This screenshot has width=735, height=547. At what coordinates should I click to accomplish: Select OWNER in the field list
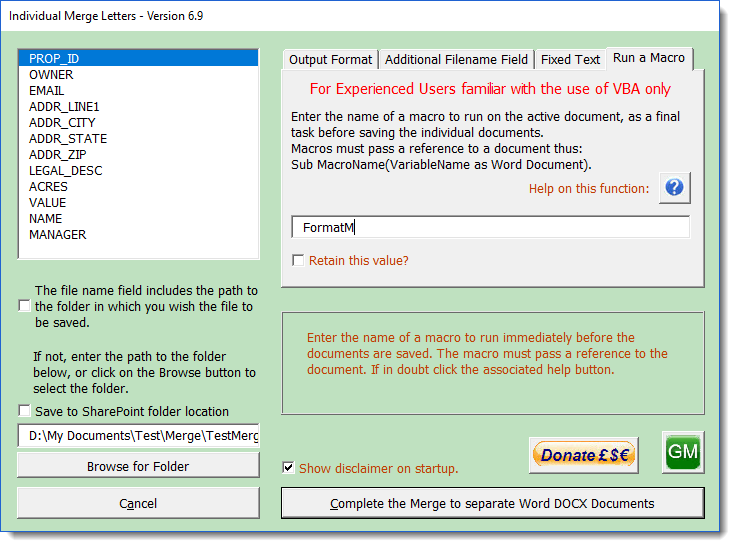click(x=138, y=75)
